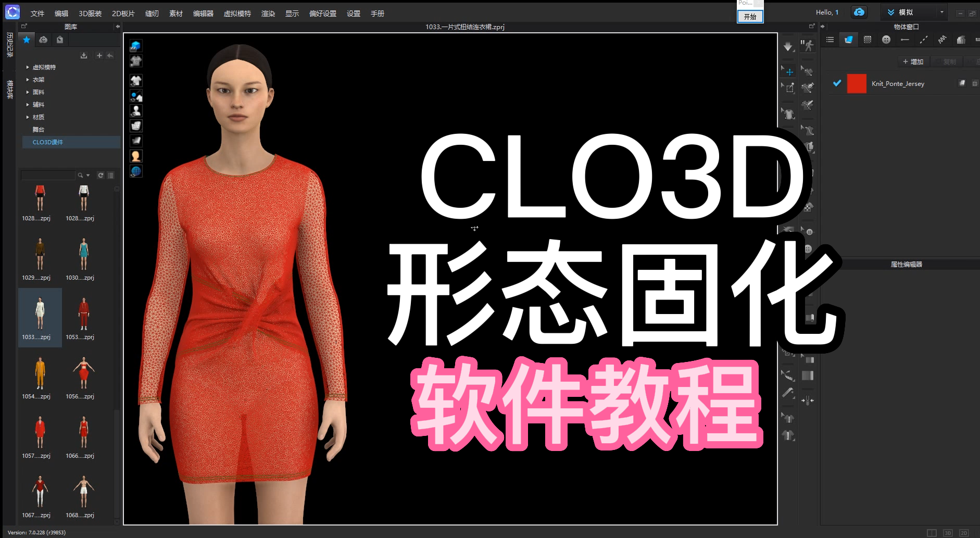
Task: Open the buttonhole tab in 物体窗口
Action: pos(905,40)
